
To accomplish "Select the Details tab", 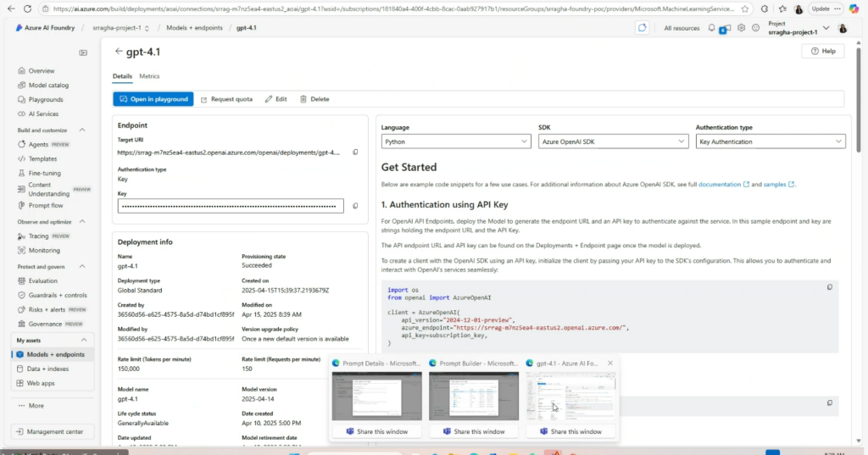I will pyautogui.click(x=122, y=76).
